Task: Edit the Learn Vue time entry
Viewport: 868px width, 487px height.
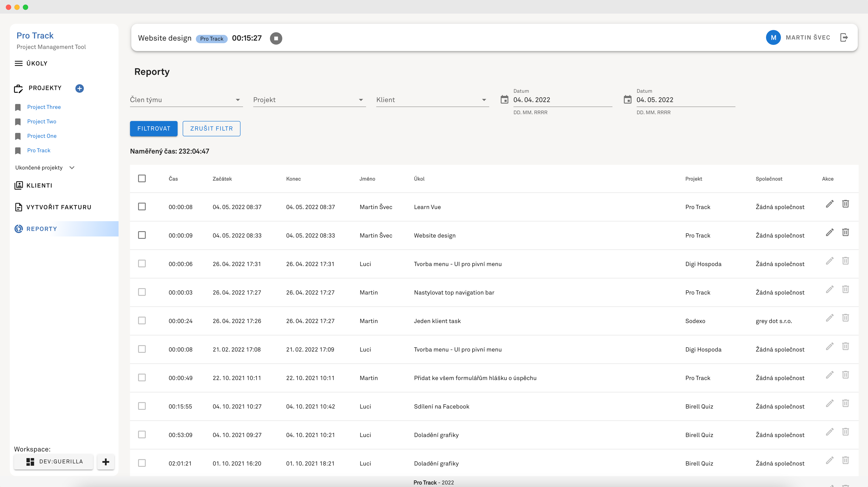Action: (830, 204)
